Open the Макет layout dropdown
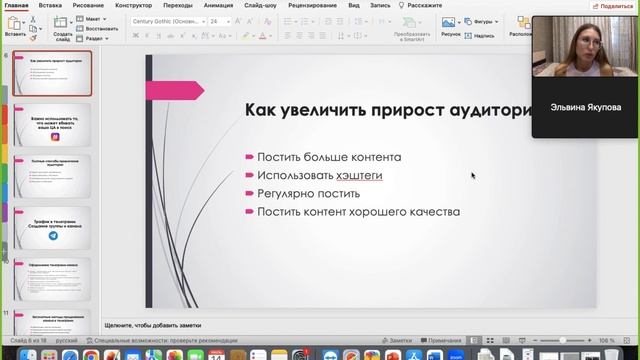The height and width of the screenshot is (360, 640). (x=91, y=19)
